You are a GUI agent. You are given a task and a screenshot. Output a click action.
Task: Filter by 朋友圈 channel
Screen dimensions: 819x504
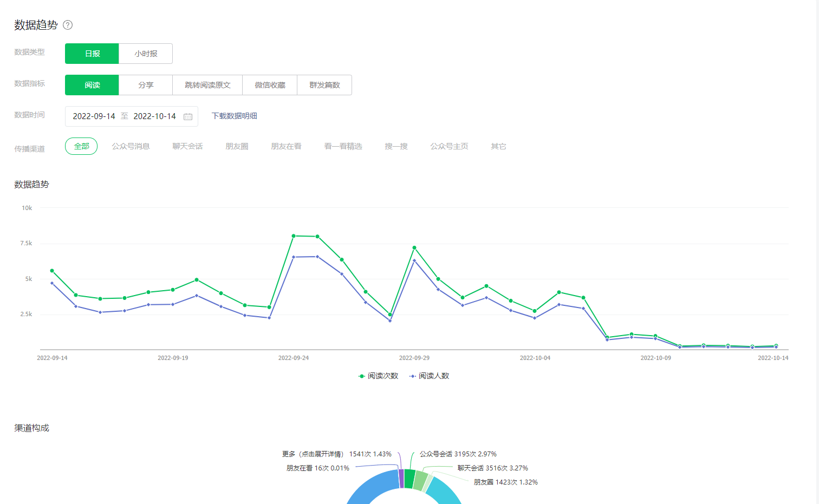pos(237,146)
